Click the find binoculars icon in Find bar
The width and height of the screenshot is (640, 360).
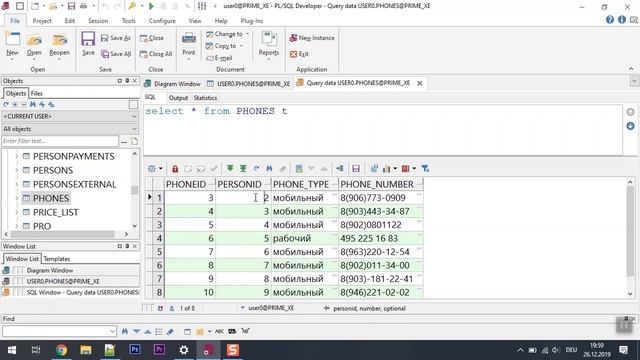point(125,331)
